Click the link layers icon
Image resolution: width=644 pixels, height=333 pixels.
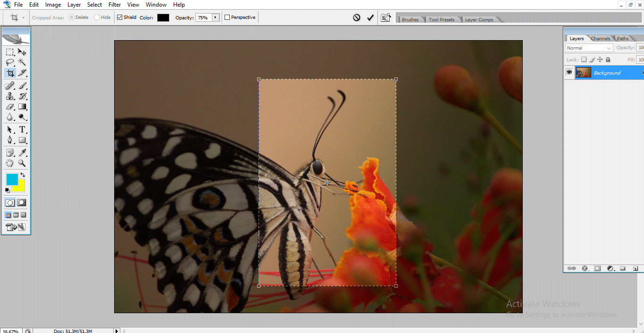(x=571, y=268)
